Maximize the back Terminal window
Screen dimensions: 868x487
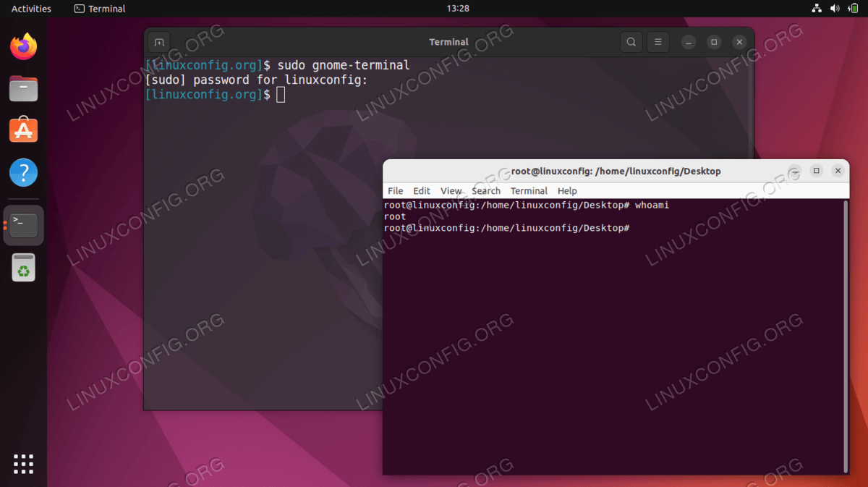[x=713, y=42]
